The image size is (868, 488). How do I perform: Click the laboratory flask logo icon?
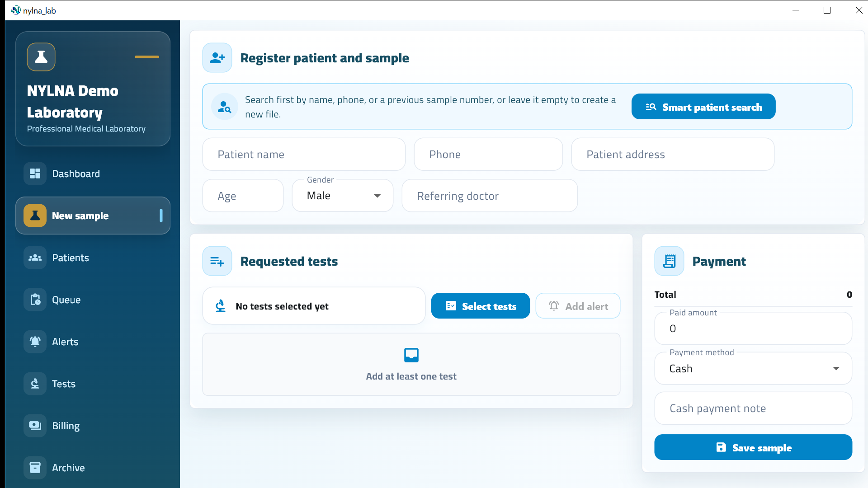pyautogui.click(x=41, y=57)
